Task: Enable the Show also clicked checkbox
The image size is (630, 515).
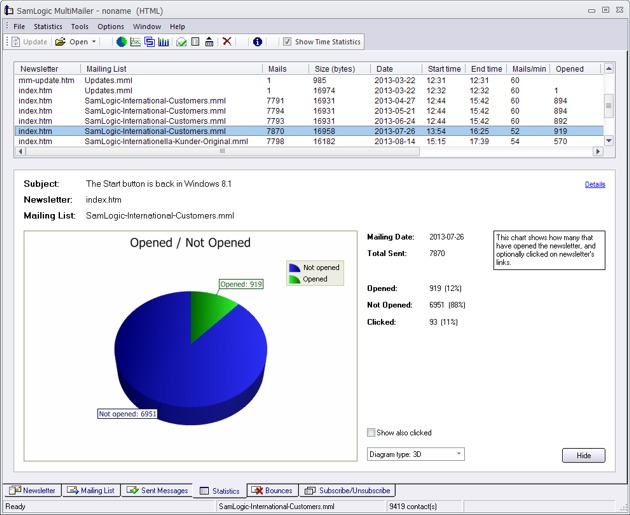Action: (371, 433)
